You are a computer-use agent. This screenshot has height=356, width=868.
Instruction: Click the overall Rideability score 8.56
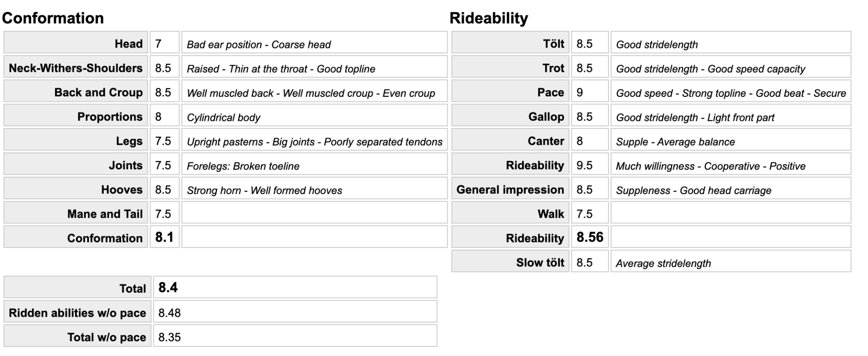[x=590, y=237]
